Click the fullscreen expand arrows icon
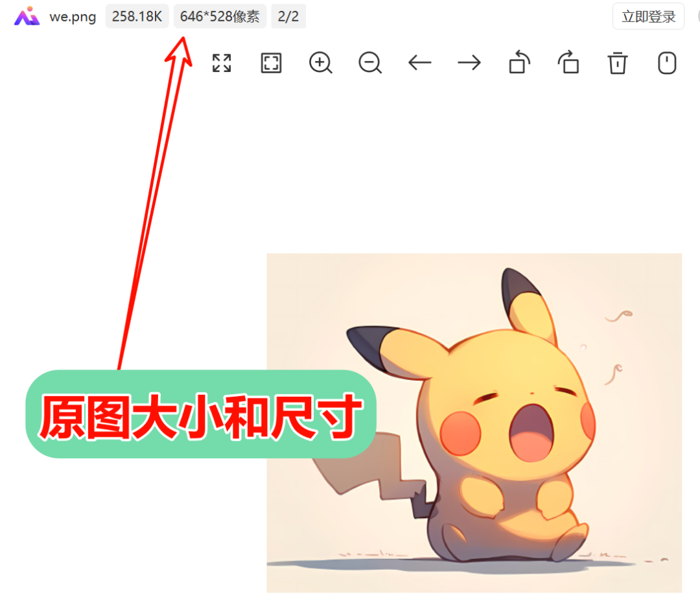 pos(222,63)
